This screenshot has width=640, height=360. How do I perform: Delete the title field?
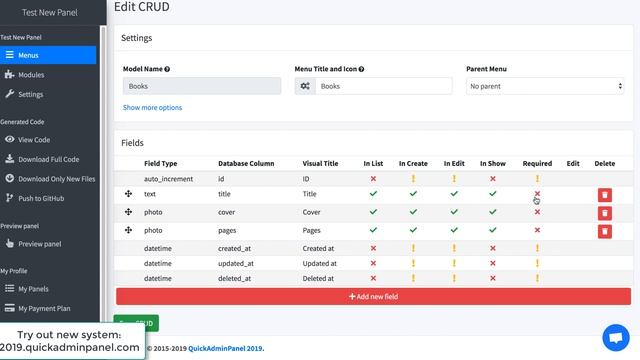coord(604,195)
